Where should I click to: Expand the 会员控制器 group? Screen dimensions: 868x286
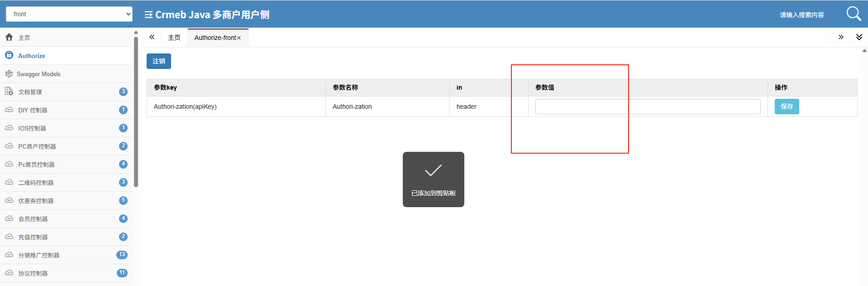67,219
